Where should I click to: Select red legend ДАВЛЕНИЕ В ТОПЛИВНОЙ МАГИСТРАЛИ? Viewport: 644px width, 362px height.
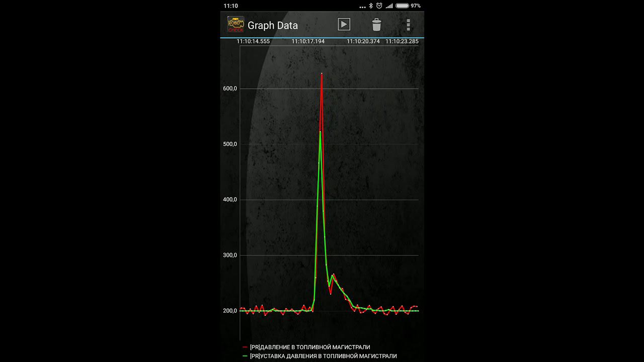tap(306, 347)
